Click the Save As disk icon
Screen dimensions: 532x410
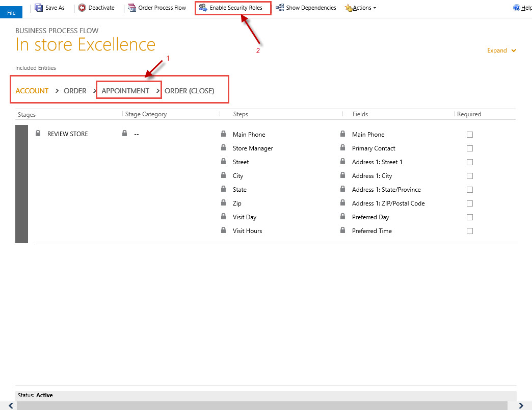tap(39, 8)
